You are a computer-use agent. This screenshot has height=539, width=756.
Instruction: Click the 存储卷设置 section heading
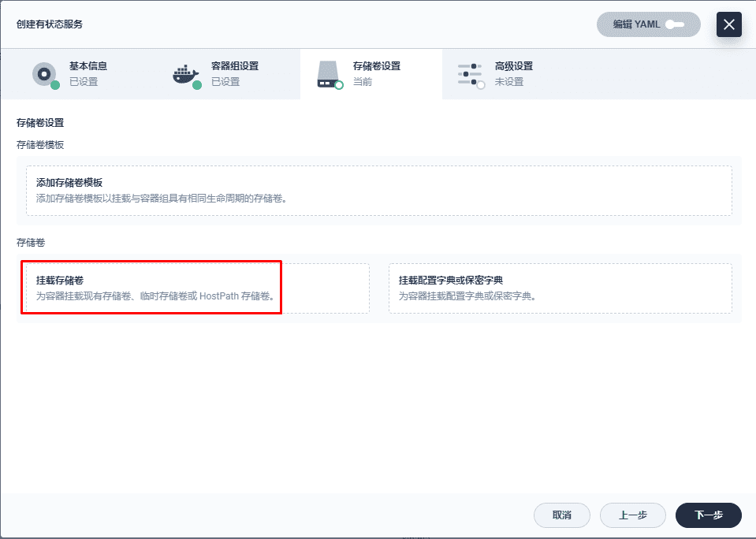(x=40, y=123)
